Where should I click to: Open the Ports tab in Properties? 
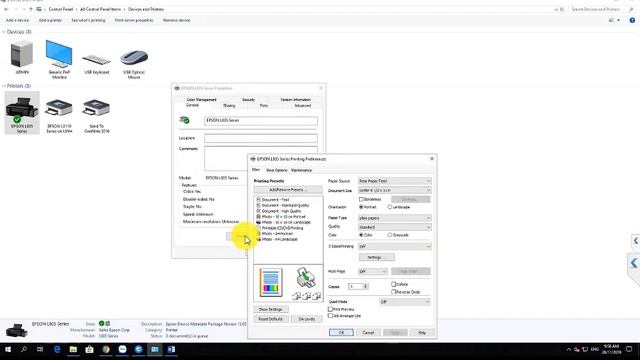point(264,106)
